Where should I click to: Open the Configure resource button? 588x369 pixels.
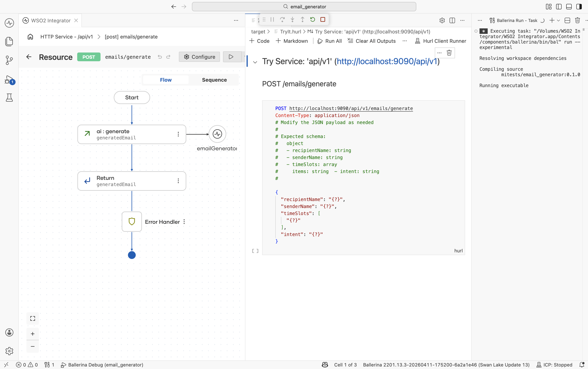[199, 57]
